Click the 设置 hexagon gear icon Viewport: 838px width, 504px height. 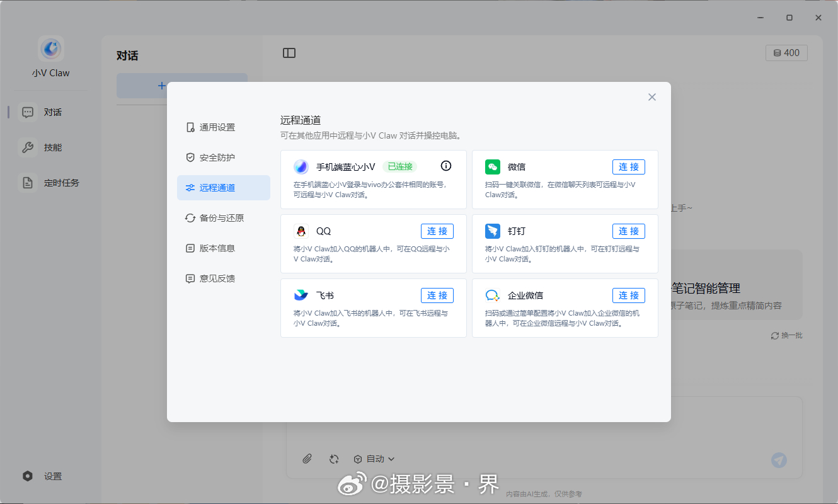[x=28, y=476]
